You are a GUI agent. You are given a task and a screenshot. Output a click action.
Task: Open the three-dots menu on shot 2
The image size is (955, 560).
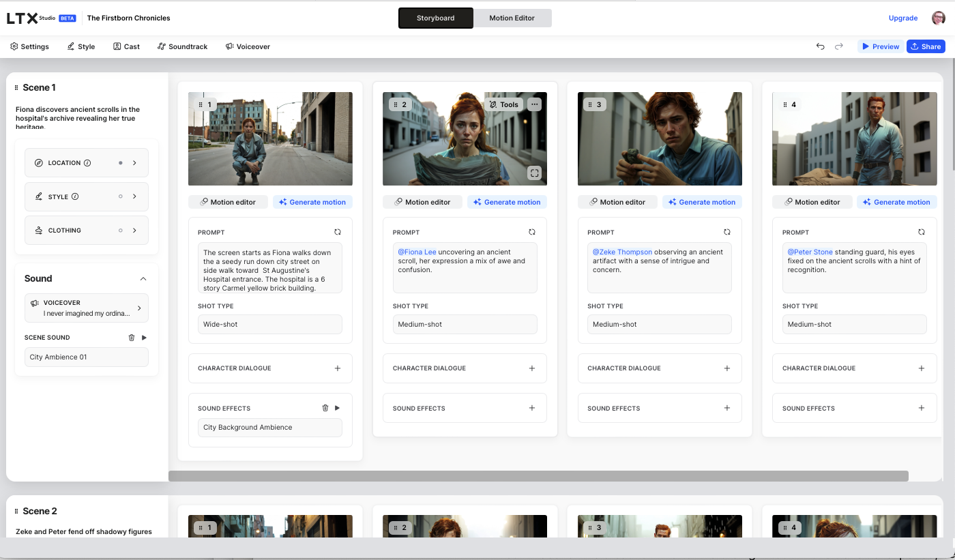coord(535,104)
